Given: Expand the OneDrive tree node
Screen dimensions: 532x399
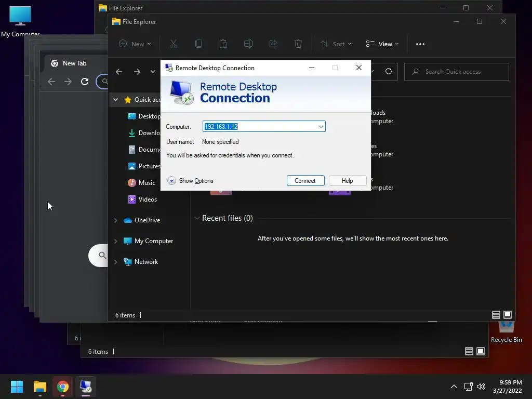Looking at the screenshot, I should point(116,220).
